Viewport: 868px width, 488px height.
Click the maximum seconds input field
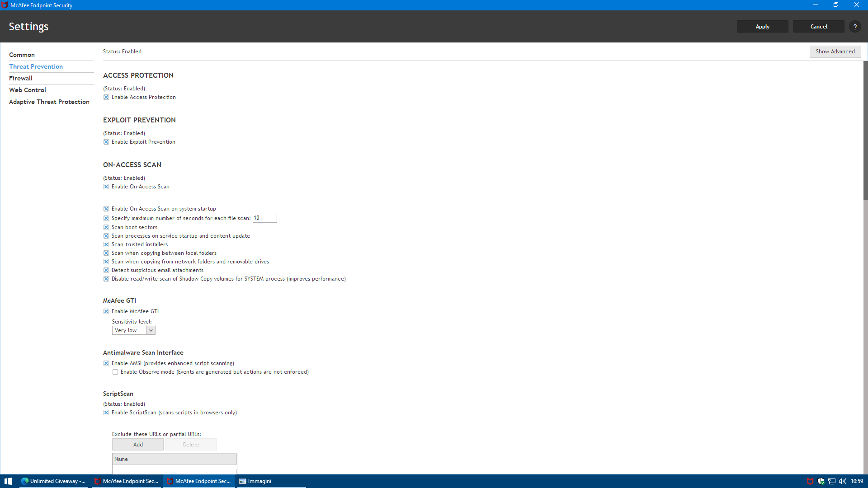pyautogui.click(x=264, y=218)
